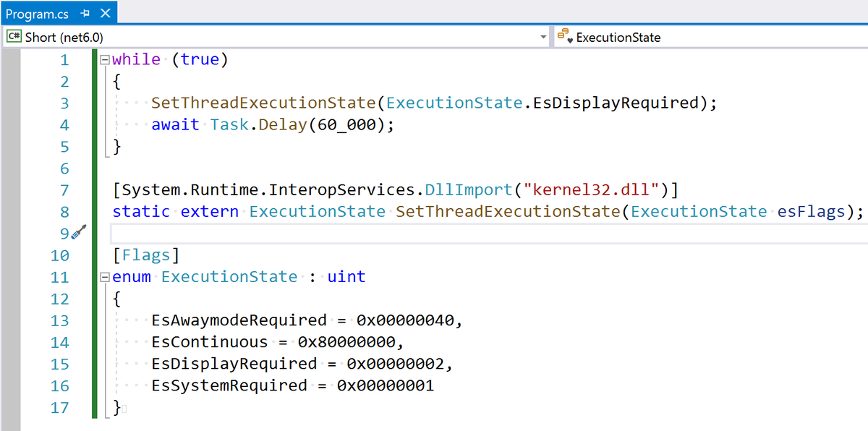Select the Program.cs tab
The image size is (868, 431).
coord(36,14)
